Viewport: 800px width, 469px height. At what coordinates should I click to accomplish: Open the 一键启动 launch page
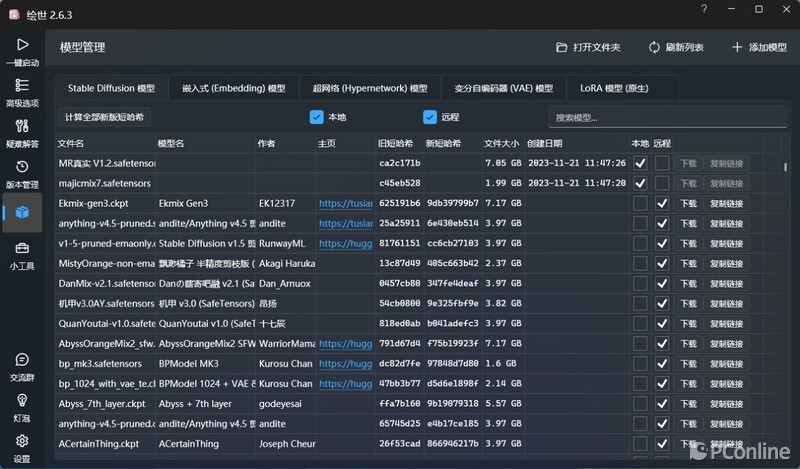[22, 52]
